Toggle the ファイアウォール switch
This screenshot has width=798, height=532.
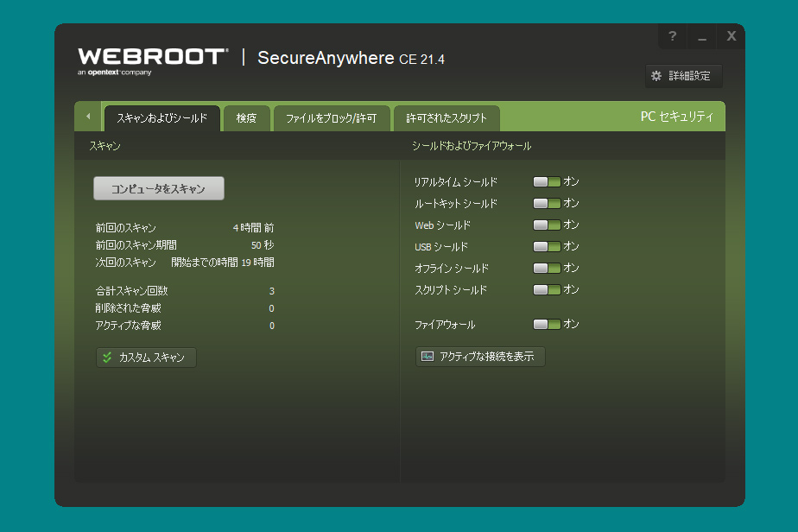pyautogui.click(x=547, y=324)
